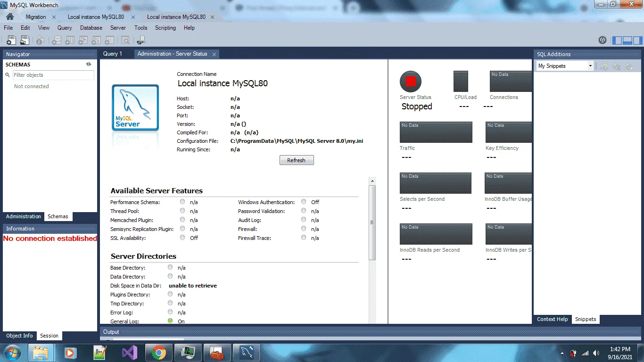Click the Refresh button
Screen dimensions: 644x362
point(297,160)
